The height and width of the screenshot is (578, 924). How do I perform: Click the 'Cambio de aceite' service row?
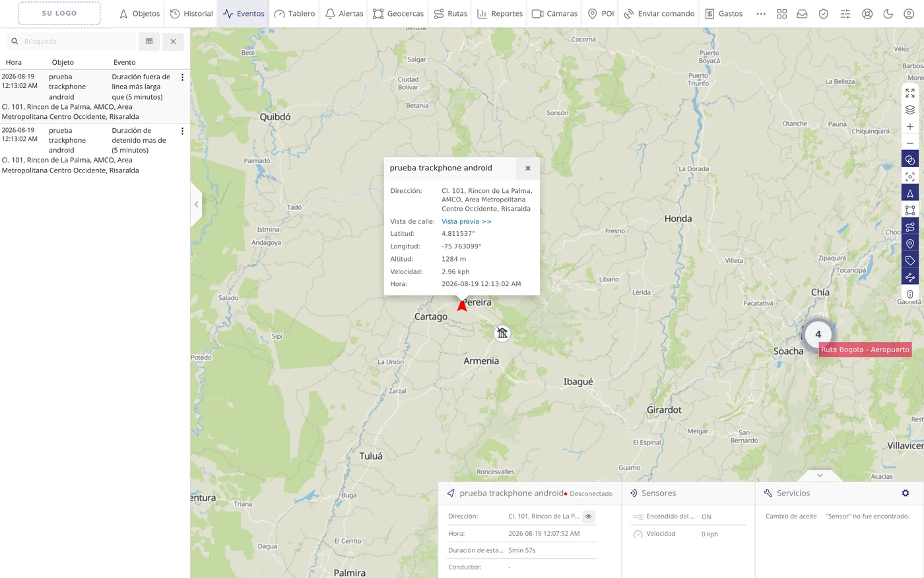838,517
